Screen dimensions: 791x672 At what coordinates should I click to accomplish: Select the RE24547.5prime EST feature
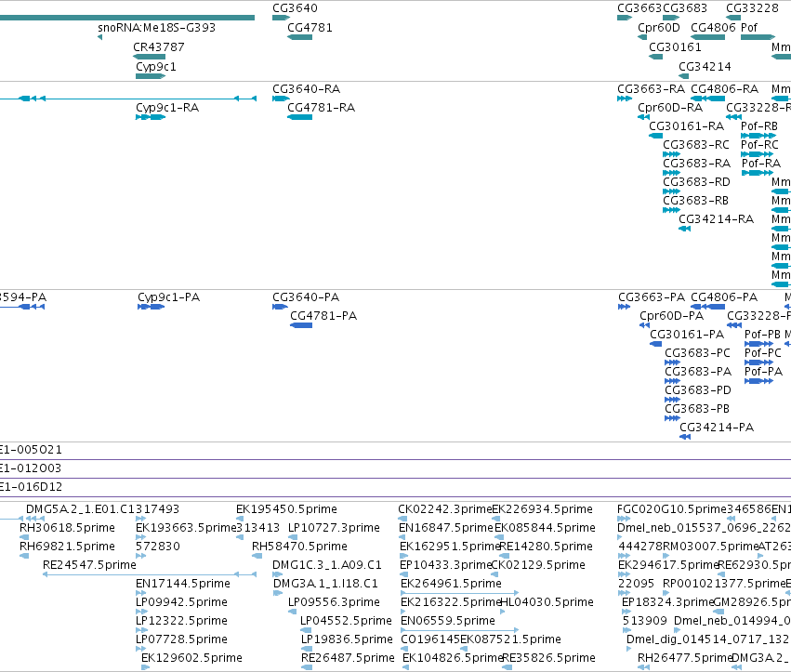tap(150, 574)
